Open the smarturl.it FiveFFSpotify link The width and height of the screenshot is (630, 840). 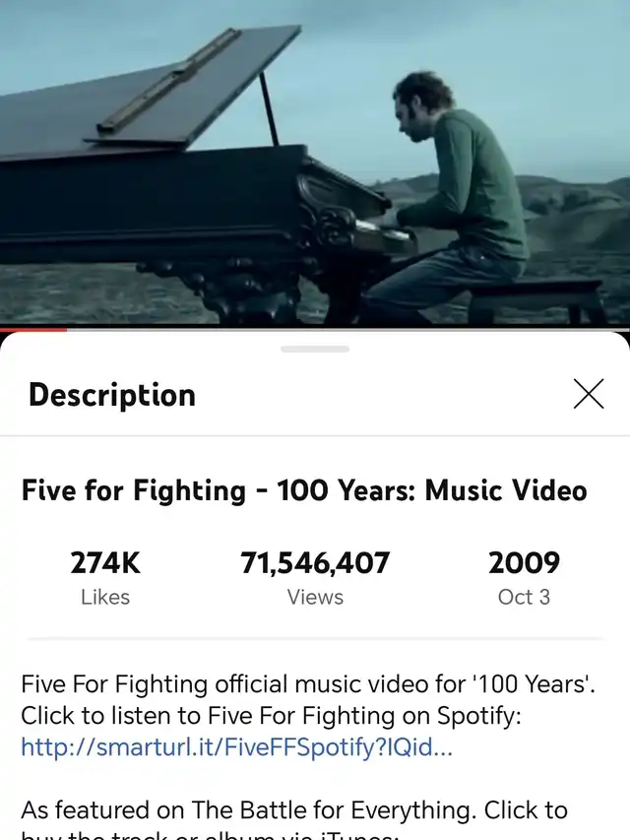237,746
